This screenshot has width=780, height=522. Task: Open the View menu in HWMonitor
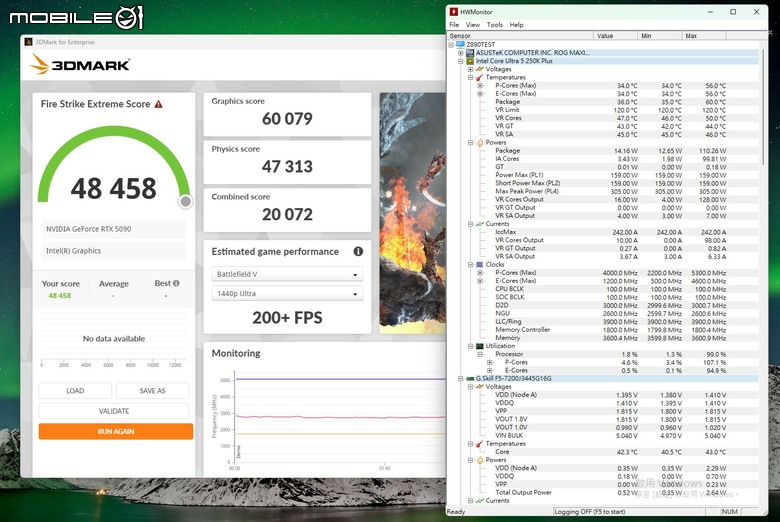tap(473, 24)
